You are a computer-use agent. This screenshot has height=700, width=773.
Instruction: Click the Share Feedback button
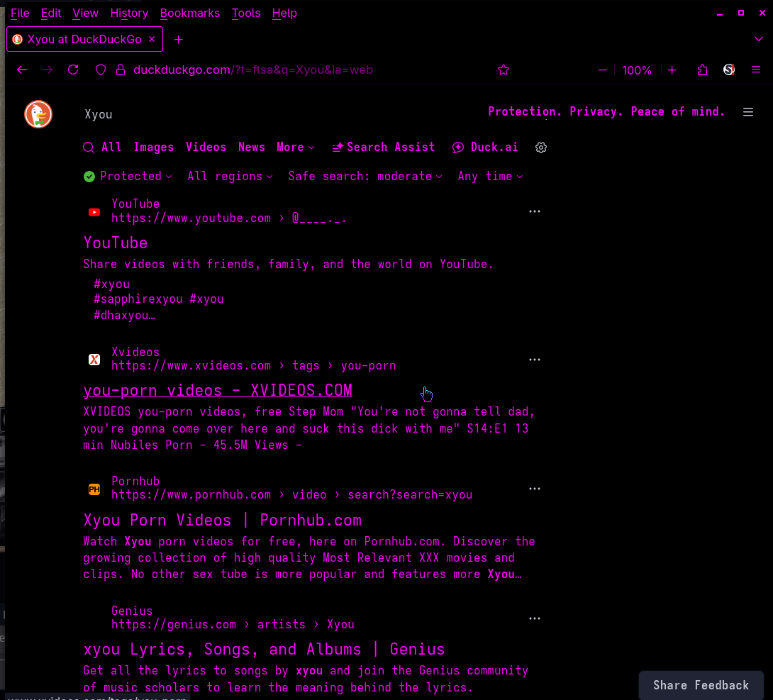coord(701,685)
